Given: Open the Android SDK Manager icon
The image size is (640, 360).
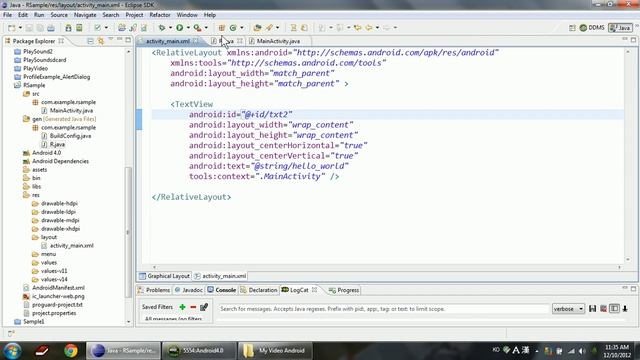Looking at the screenshot, I should (68, 28).
